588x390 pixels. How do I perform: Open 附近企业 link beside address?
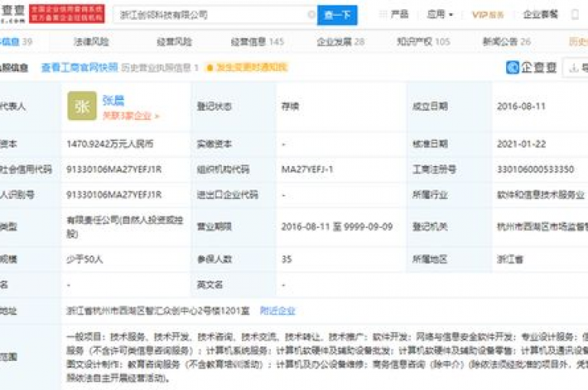click(277, 310)
